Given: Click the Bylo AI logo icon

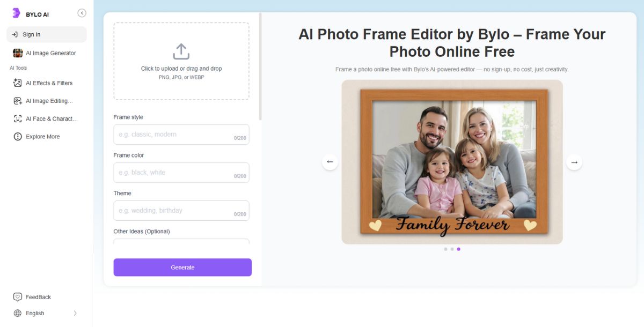Looking at the screenshot, I should [x=16, y=13].
